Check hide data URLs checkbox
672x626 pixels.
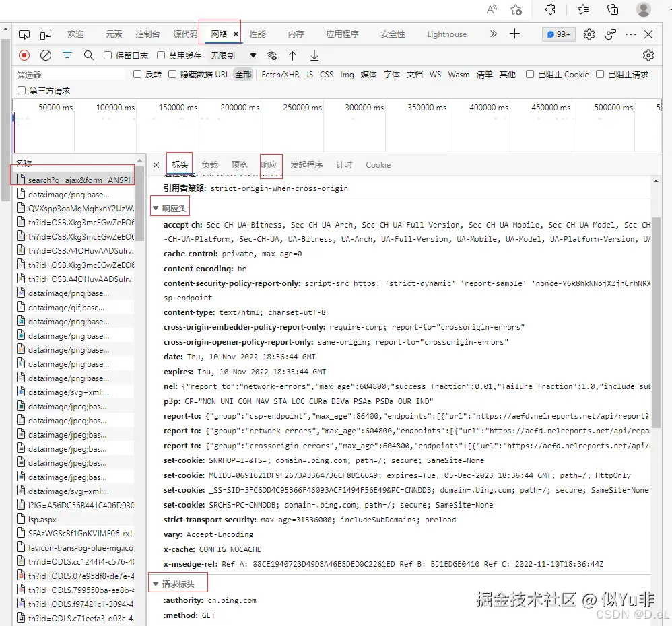click(x=172, y=74)
